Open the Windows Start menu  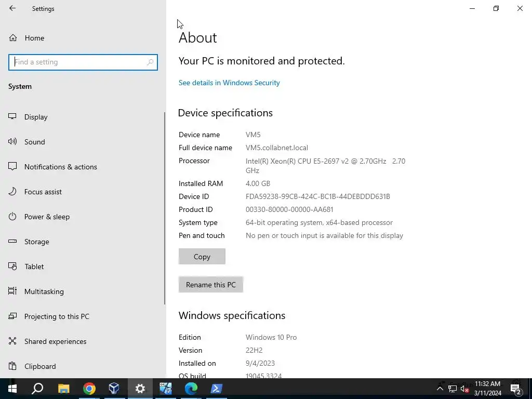pos(12,389)
